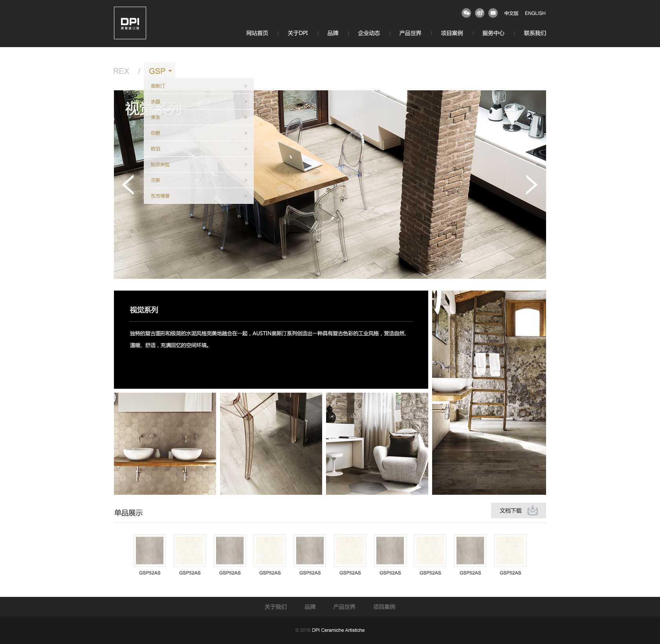The image size is (660, 644).
Task: Open the hexagon-tile bathroom sinks photo
Action: [165, 444]
